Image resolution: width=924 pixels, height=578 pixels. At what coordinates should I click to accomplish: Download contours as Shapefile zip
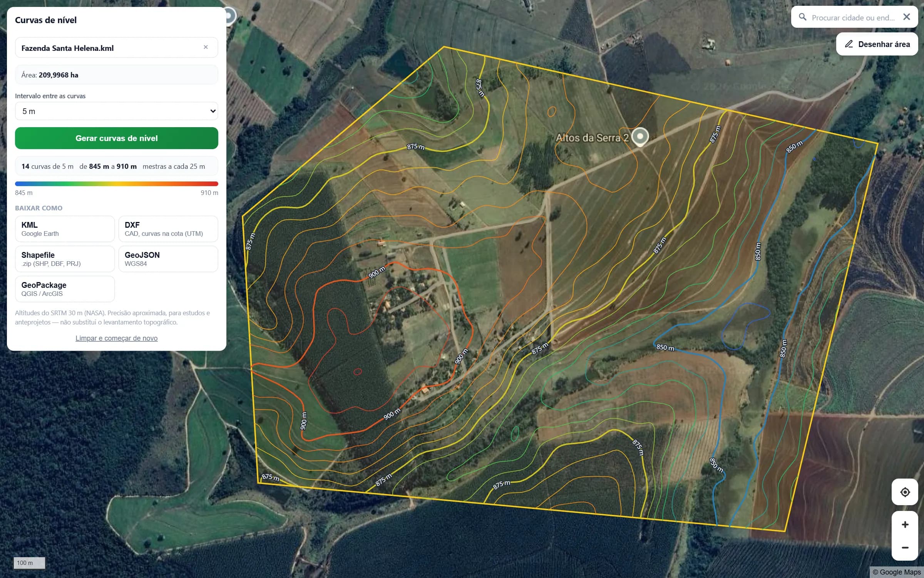pos(65,259)
